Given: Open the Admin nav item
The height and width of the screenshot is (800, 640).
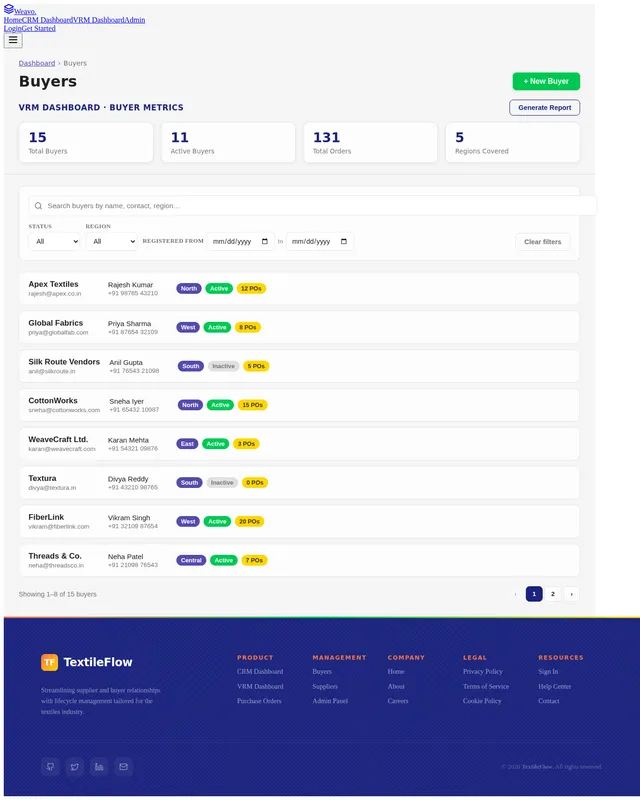Looking at the screenshot, I should (x=135, y=20).
